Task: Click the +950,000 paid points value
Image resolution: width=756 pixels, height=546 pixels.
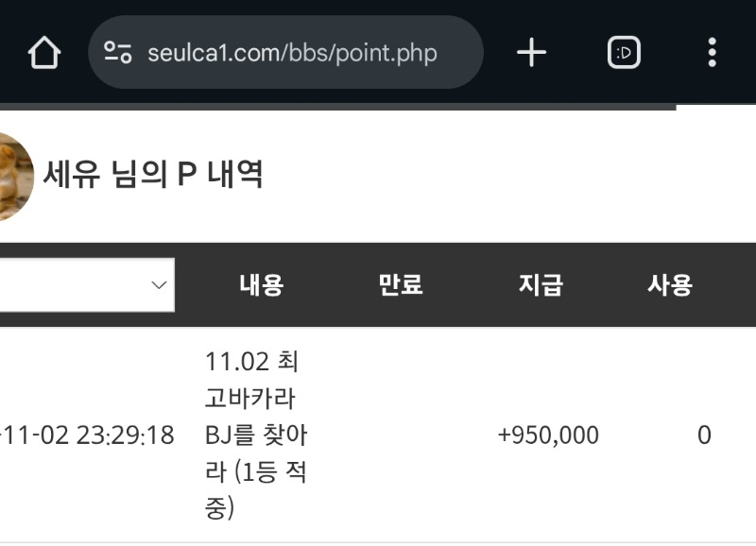Action: click(548, 435)
